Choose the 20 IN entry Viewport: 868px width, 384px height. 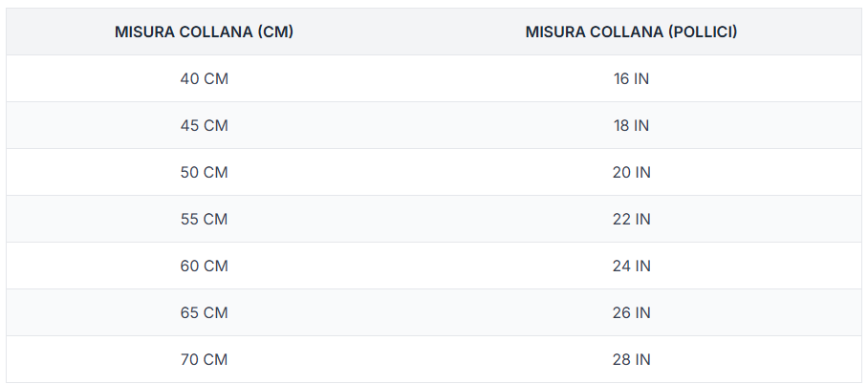click(631, 172)
